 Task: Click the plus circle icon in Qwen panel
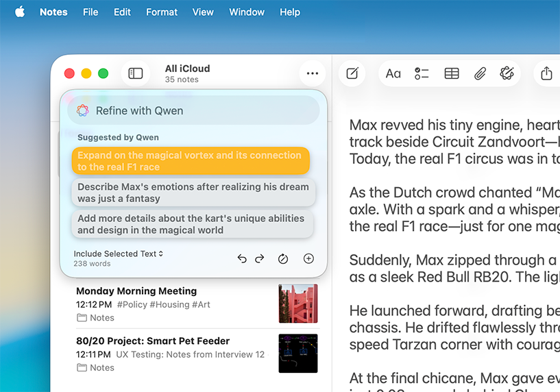(x=308, y=258)
